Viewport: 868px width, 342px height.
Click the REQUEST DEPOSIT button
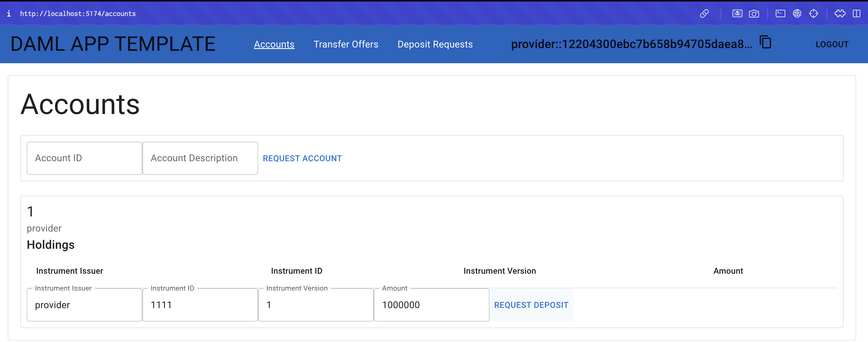(531, 305)
